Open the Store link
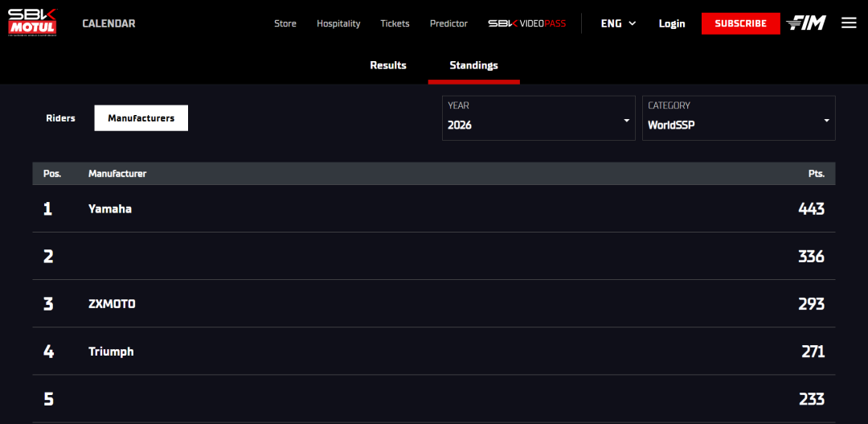 [x=285, y=23]
